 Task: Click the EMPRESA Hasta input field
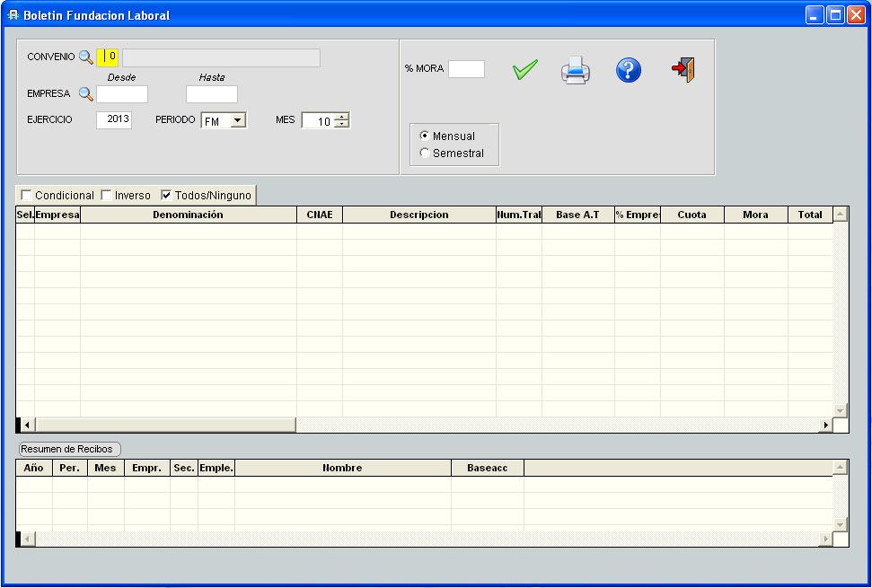(212, 94)
